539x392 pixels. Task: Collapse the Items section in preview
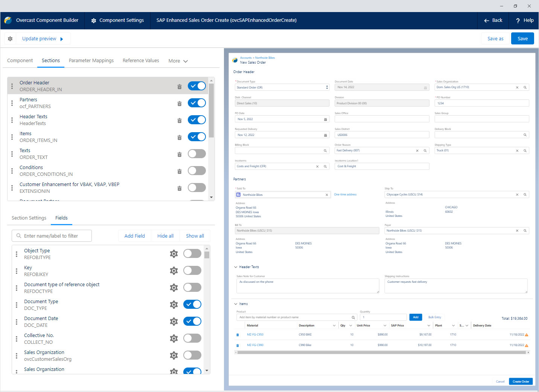(x=236, y=304)
